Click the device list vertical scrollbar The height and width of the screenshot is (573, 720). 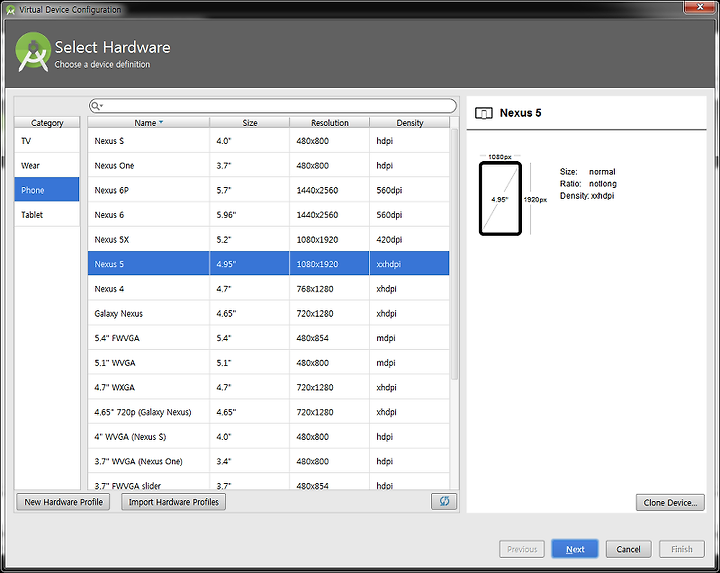[454, 254]
